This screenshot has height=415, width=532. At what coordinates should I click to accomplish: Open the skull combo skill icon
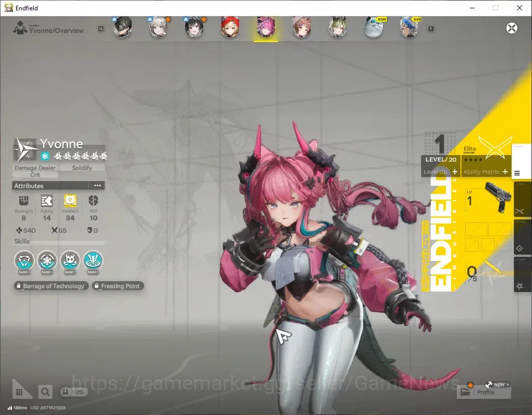coord(70,260)
